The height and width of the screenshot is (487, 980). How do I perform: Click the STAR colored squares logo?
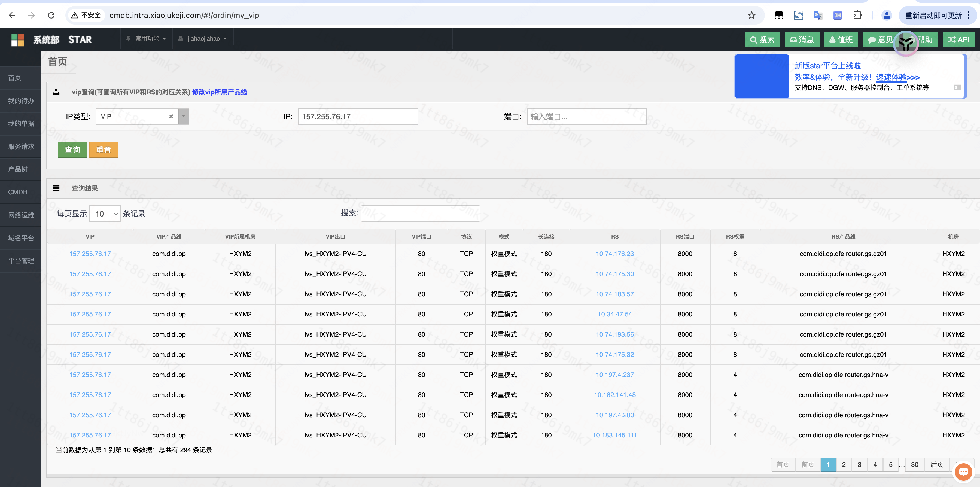click(17, 39)
